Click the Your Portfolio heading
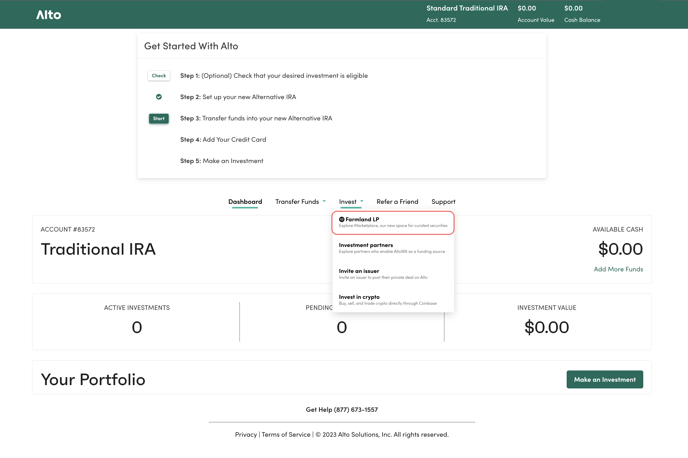The image size is (688, 458). point(93,379)
